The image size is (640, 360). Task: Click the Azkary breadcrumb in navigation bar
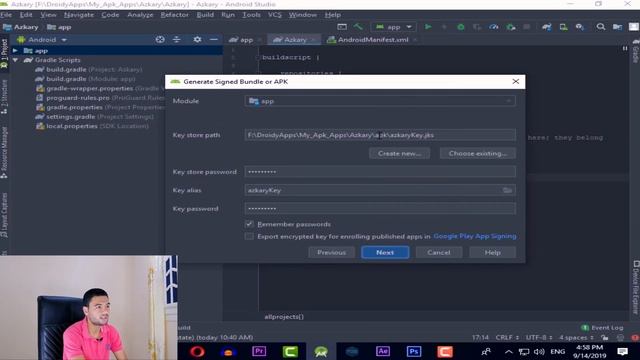pos(21,27)
